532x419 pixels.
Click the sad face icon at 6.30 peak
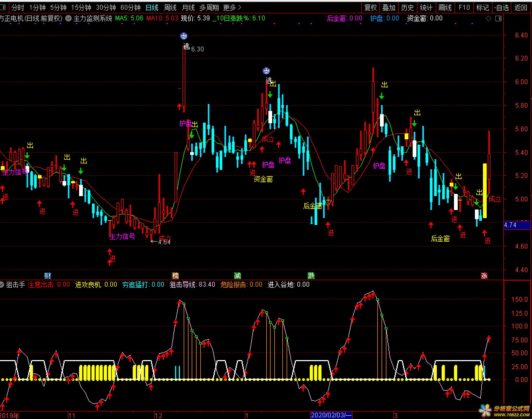coord(184,36)
